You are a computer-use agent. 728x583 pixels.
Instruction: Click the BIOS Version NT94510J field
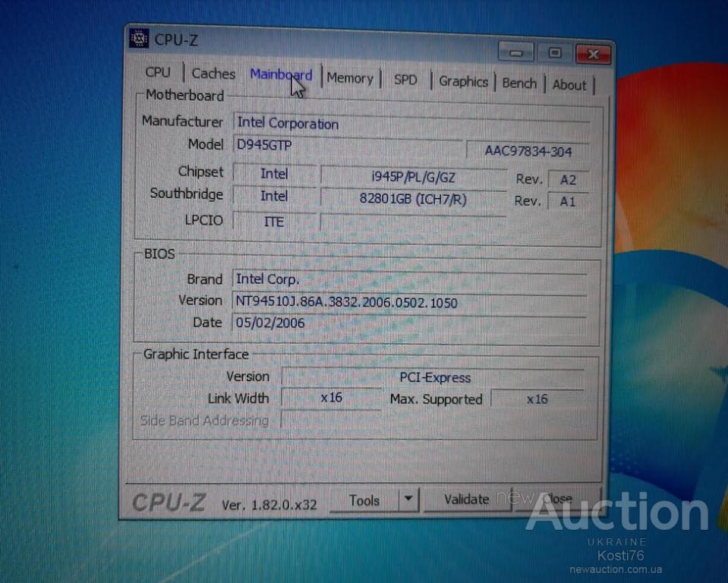pos(408,302)
